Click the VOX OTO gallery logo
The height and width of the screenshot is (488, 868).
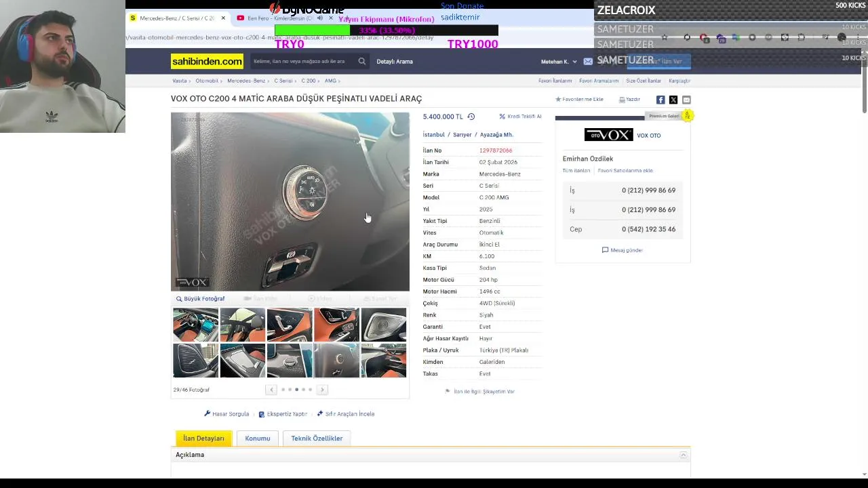[608, 135]
